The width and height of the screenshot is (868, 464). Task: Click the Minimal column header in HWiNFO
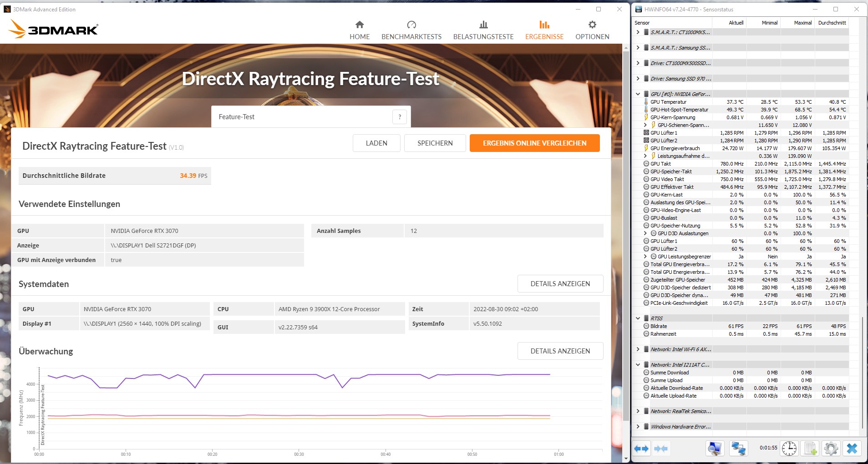click(x=763, y=23)
